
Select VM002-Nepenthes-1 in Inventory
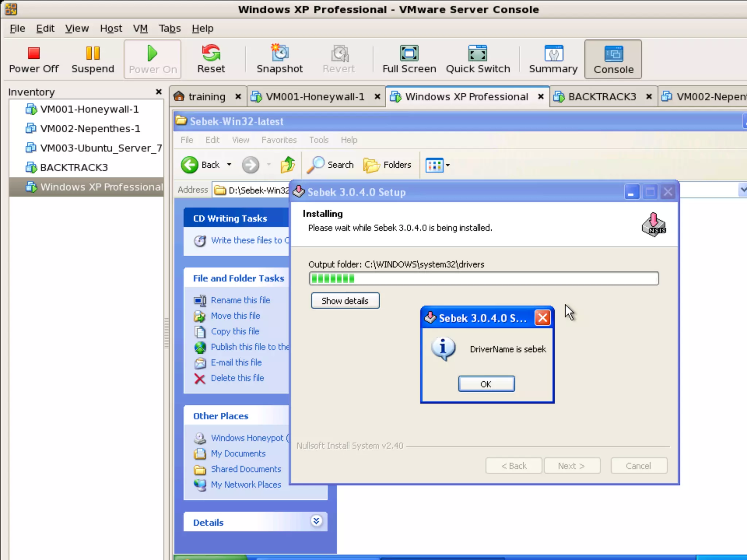tap(90, 129)
